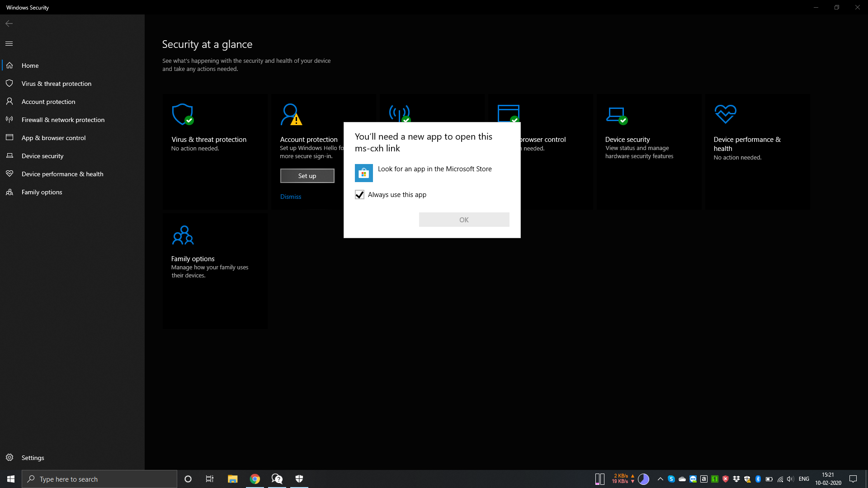Click the taskbar search field
The height and width of the screenshot is (488, 868).
coord(99,479)
